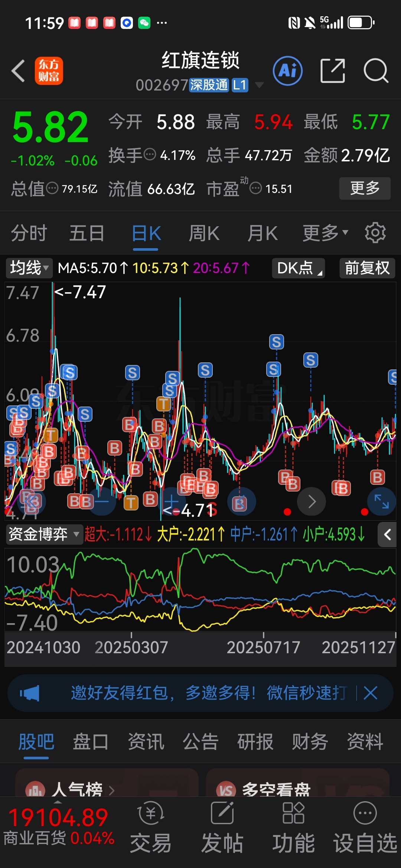Open the 商业百货 19104.89 index ticker
Viewport: 401px width, 868px height.
[59, 827]
